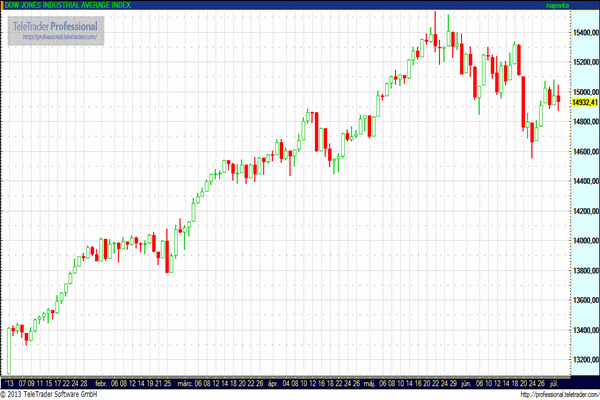The image size is (600, 400).
Task: Select the 'jún.' month marker on time axis
Action: click(x=465, y=382)
